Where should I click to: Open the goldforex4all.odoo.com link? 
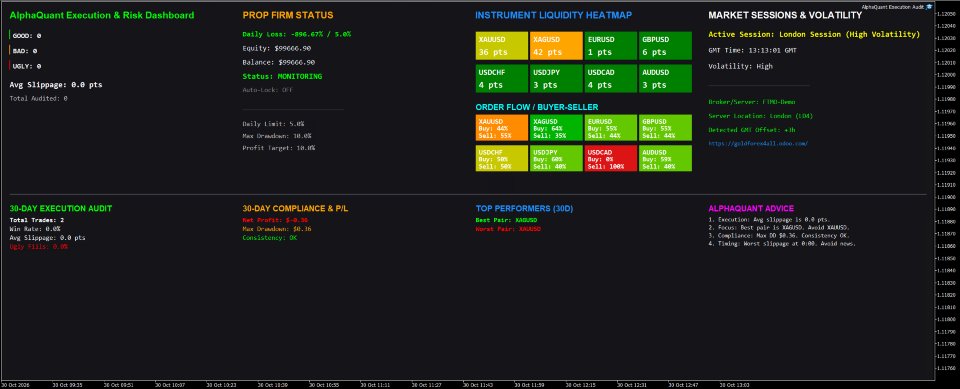758,143
